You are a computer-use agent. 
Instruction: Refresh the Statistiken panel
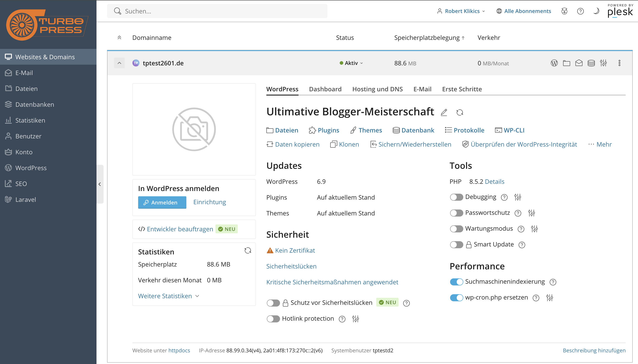(x=248, y=251)
